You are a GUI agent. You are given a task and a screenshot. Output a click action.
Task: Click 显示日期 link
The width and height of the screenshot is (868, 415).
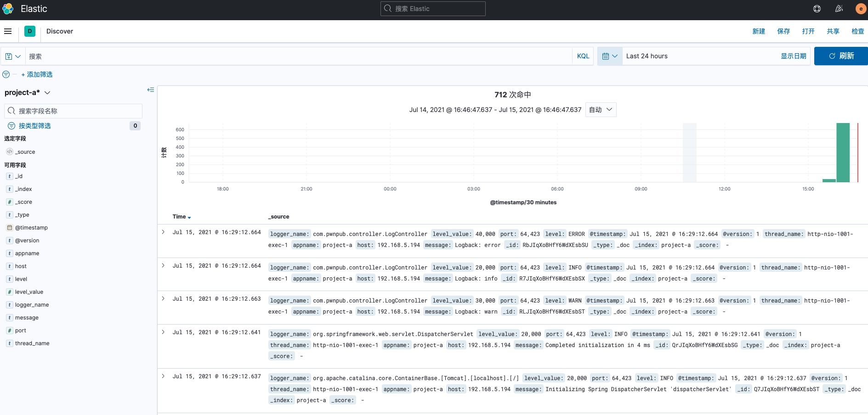(x=794, y=56)
